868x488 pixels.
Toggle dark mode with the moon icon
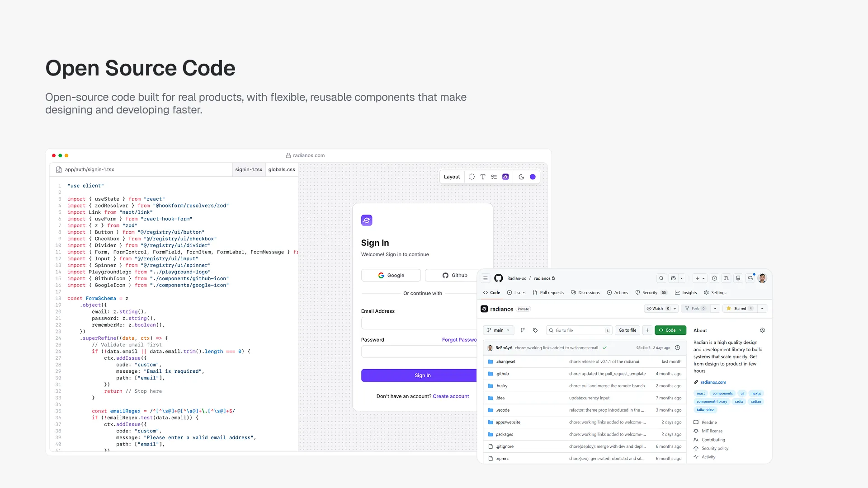point(521,177)
